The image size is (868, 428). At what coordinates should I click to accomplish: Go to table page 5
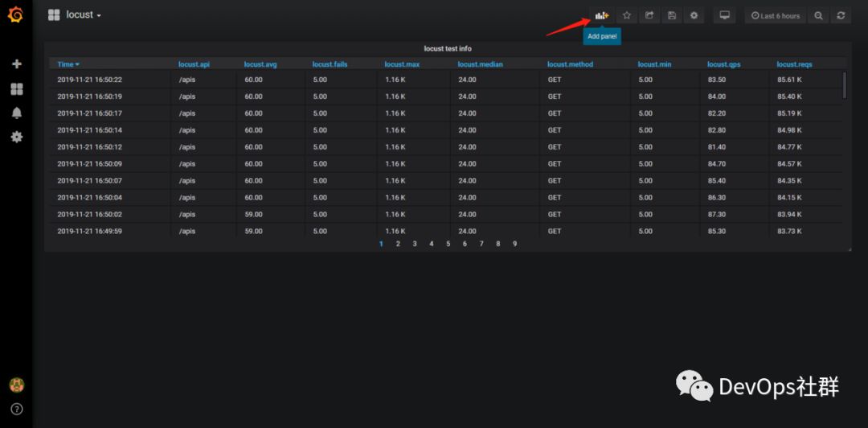pos(448,244)
